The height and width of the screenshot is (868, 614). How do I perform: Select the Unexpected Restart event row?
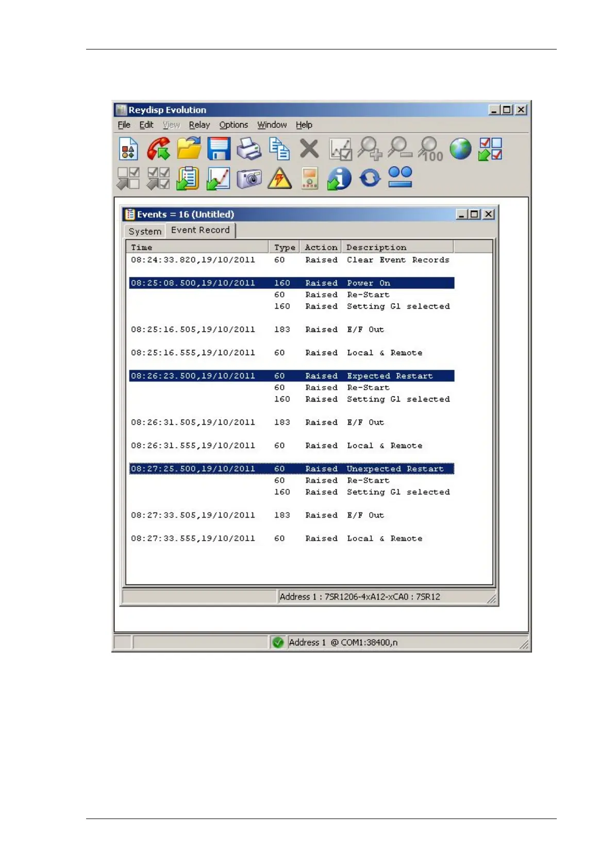coord(292,469)
